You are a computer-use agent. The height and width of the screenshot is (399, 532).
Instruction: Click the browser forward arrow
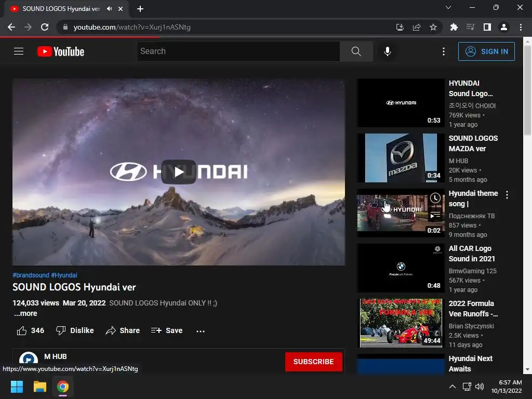tap(28, 27)
